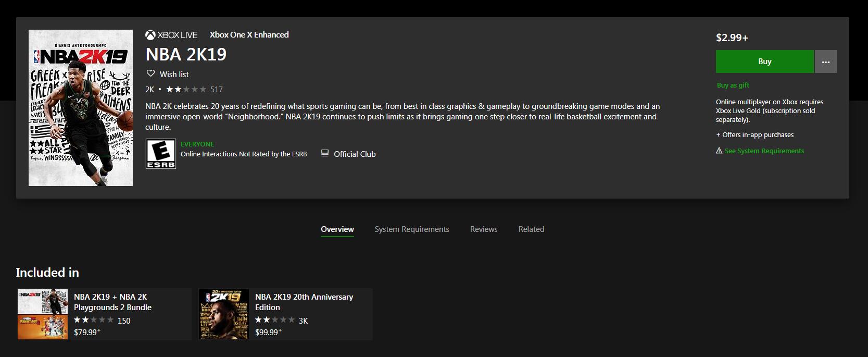868x357 pixels.
Task: Click the Official Club link text
Action: coord(355,154)
